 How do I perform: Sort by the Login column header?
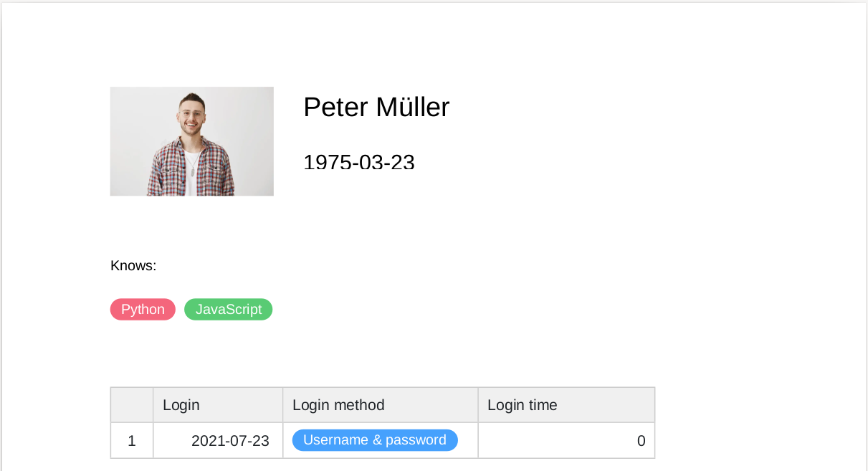181,405
